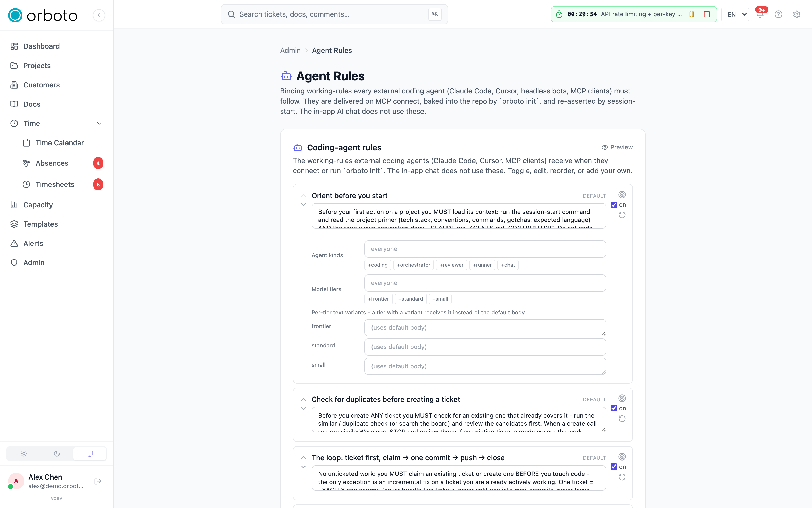This screenshot has height=508, width=812.
Task: Collapse the sidebar with the chevron button
Action: pyautogui.click(x=99, y=15)
